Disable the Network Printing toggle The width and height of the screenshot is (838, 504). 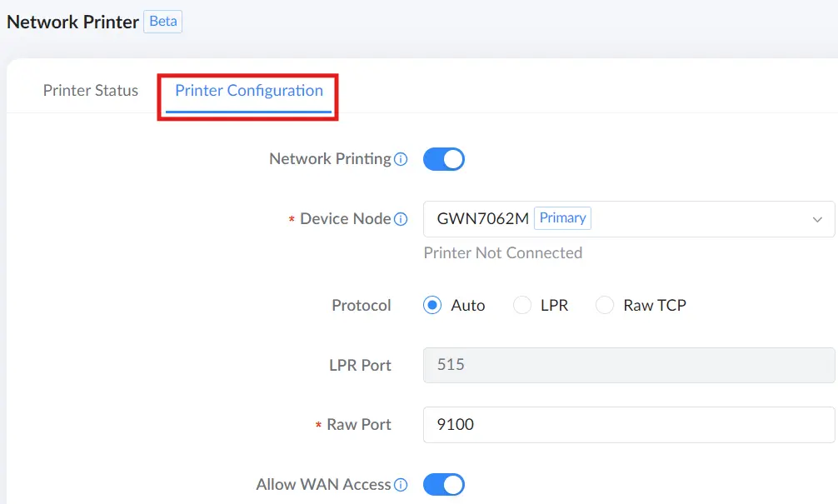click(x=444, y=159)
